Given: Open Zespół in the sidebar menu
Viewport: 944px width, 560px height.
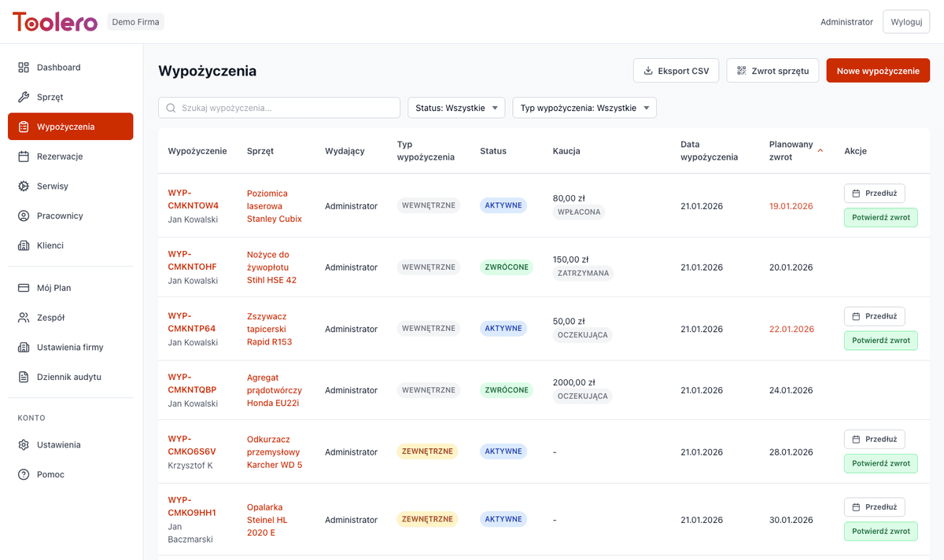Looking at the screenshot, I should pyautogui.click(x=50, y=318).
